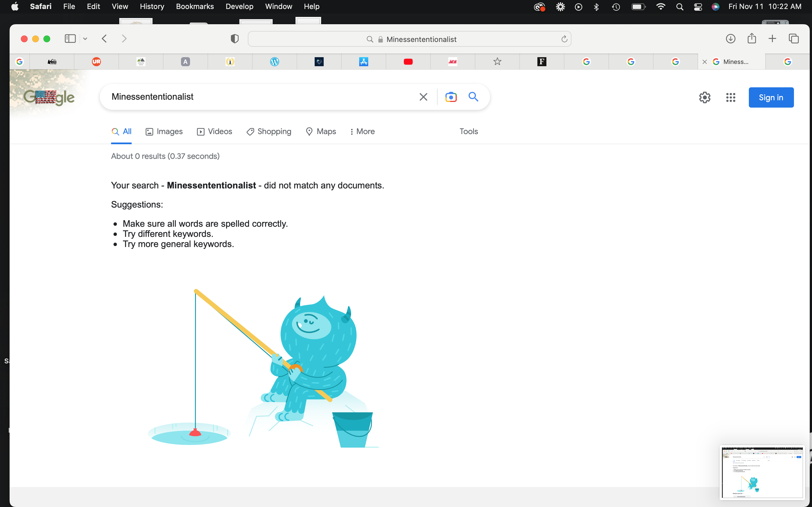Image resolution: width=812 pixels, height=507 pixels.
Task: Click the search by image camera icon
Action: 451,97
